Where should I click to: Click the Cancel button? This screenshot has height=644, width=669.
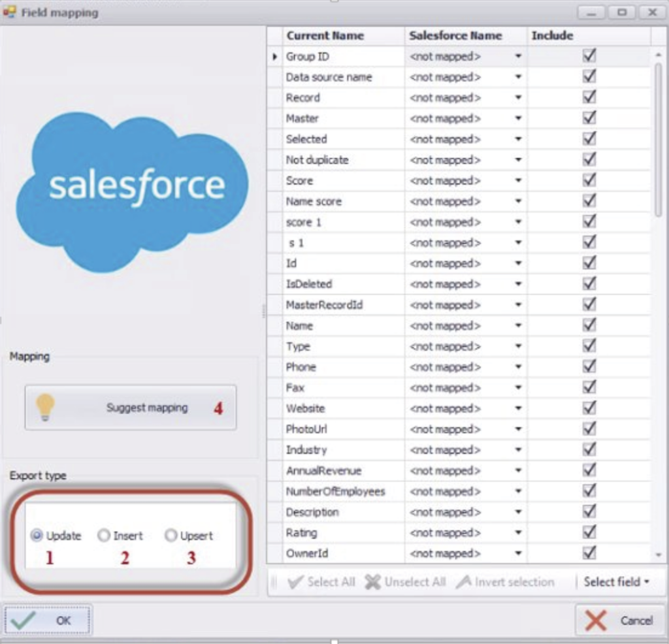[620, 620]
